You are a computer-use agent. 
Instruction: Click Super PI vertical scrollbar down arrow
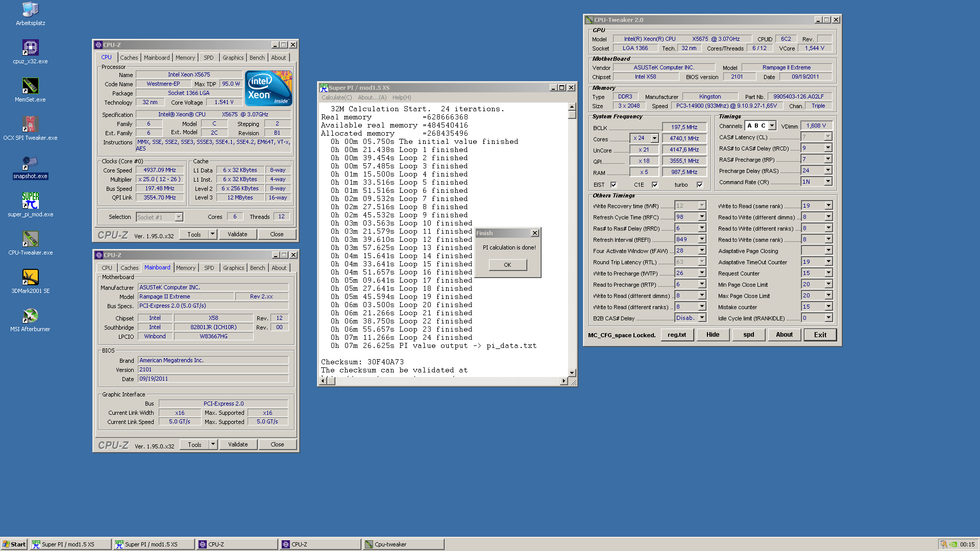tap(572, 372)
